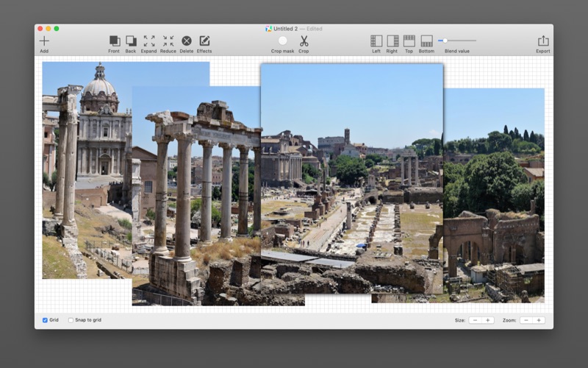
Task: Select the domed church photo
Action: point(87,169)
